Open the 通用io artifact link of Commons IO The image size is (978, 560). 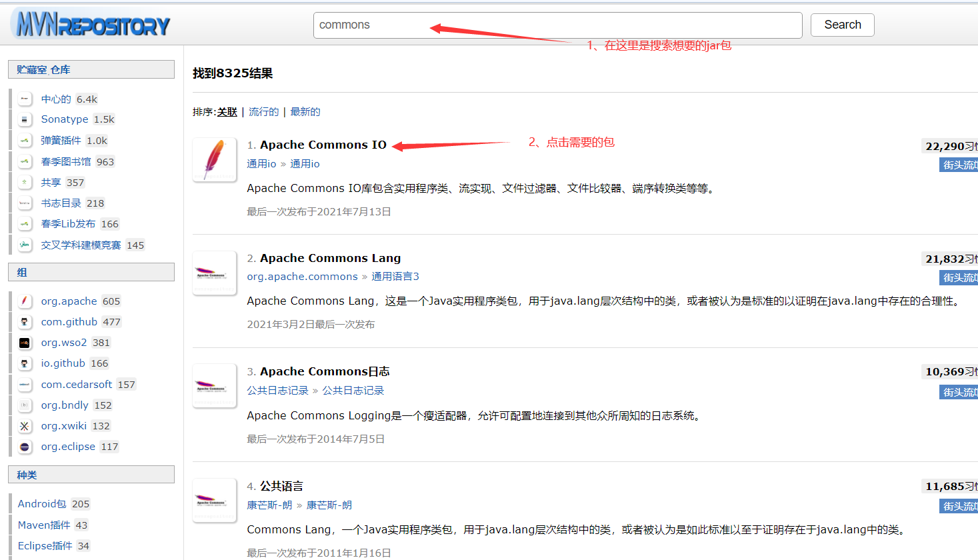click(x=305, y=164)
